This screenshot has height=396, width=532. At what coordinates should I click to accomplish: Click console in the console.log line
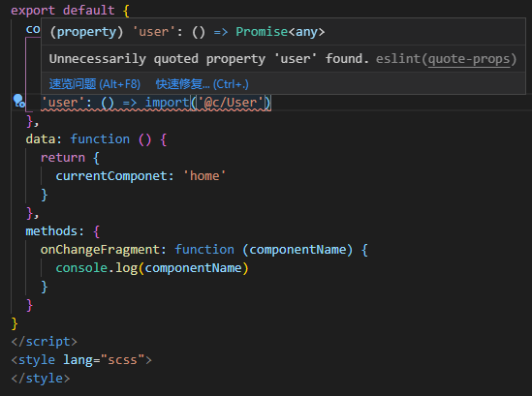[x=81, y=268]
